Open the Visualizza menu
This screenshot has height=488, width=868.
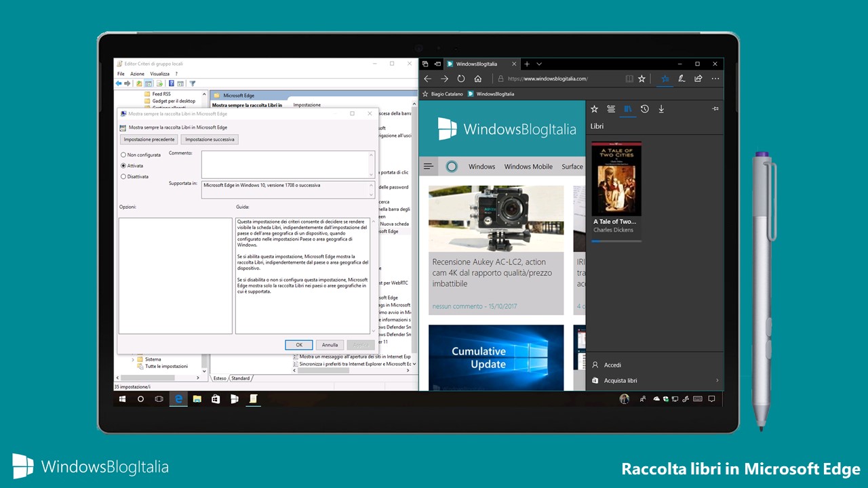click(x=160, y=74)
